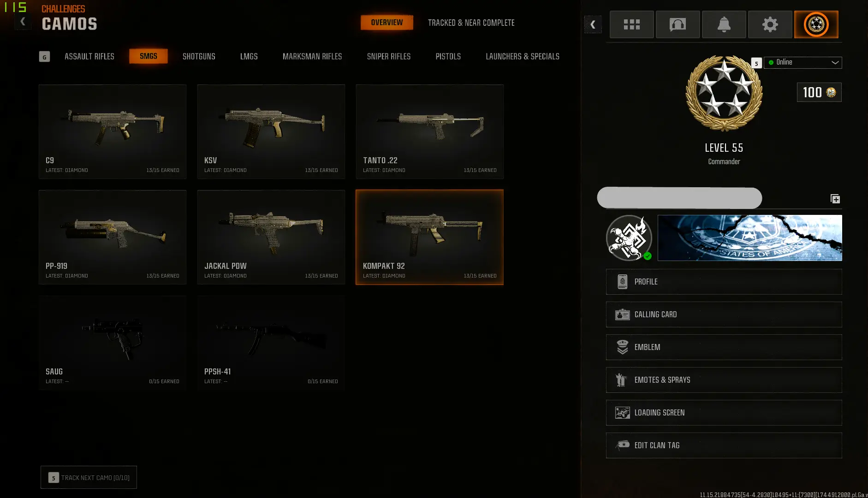This screenshot has width=868, height=498.
Task: Go back using the arrow beside CAMOS
Action: tap(23, 21)
